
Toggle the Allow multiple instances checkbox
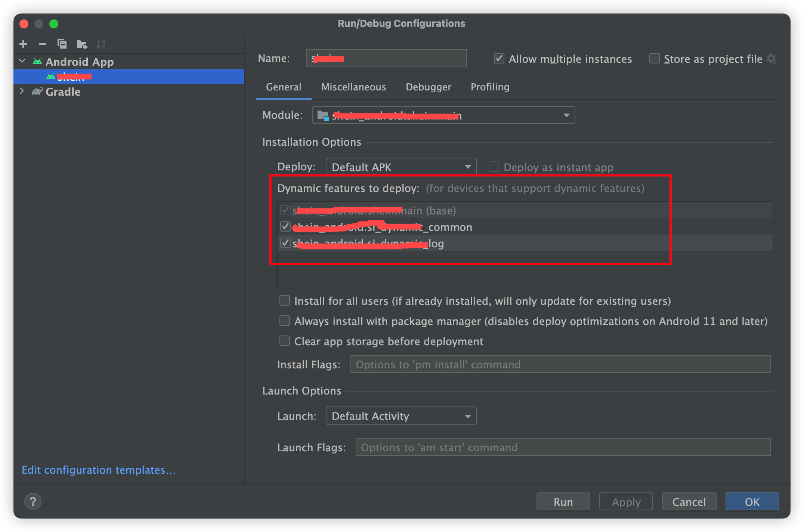click(x=499, y=59)
